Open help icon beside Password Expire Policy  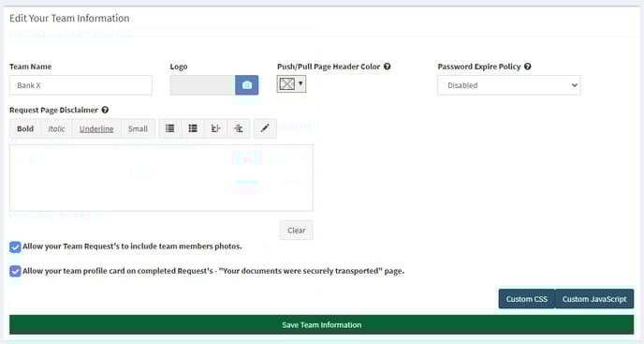527,67
